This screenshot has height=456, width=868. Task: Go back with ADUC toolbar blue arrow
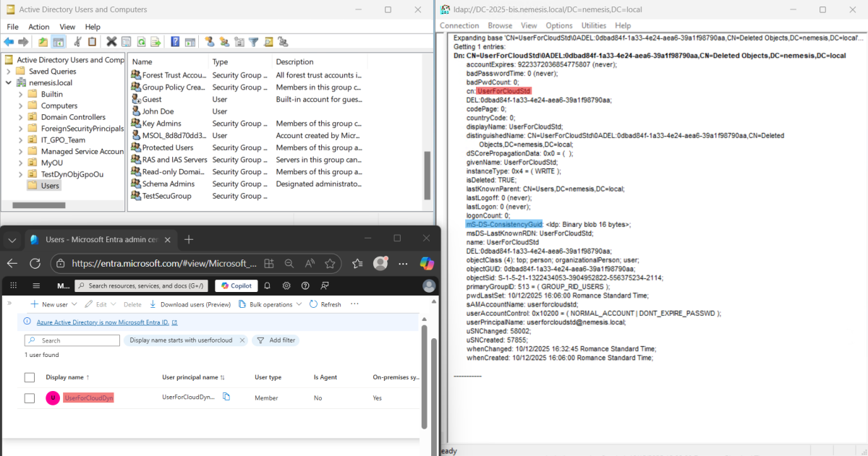click(x=9, y=42)
